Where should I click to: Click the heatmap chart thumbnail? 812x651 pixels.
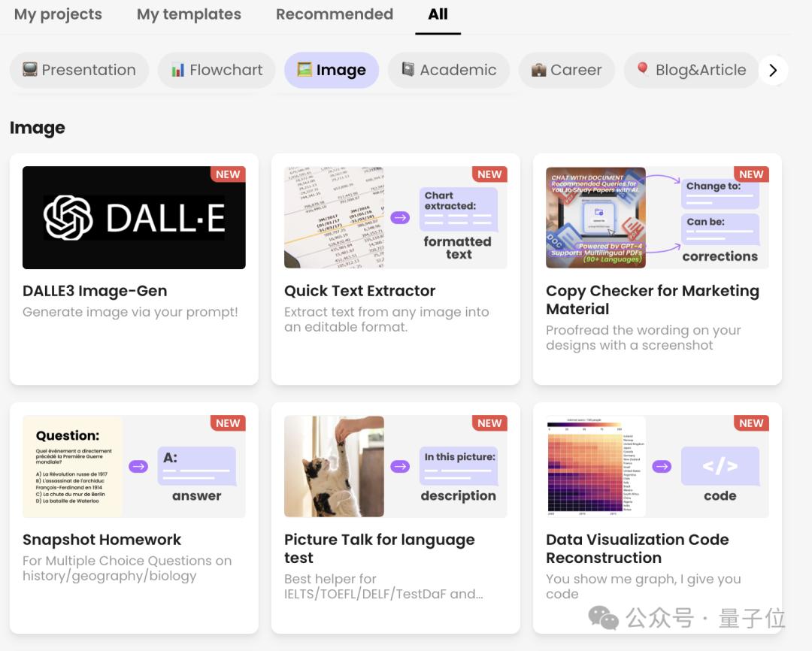point(596,466)
